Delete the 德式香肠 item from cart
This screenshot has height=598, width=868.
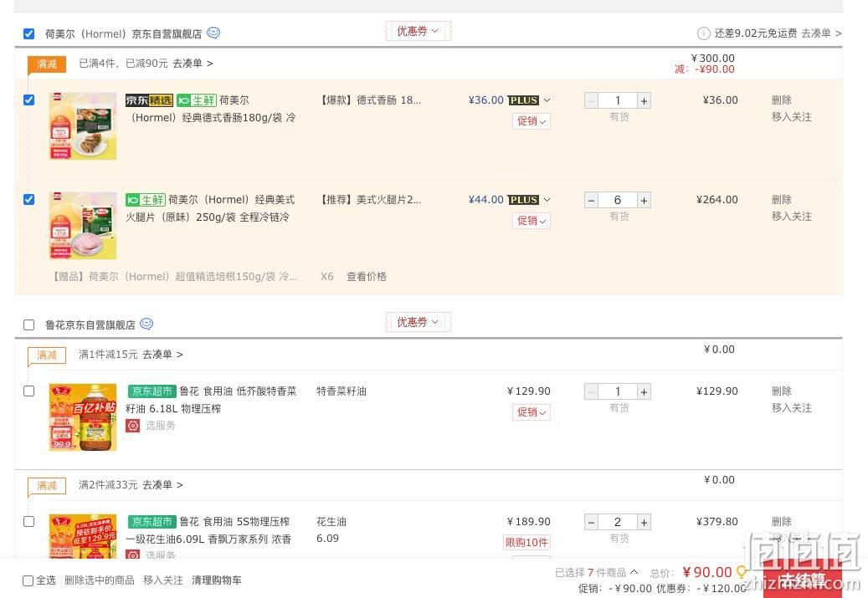click(781, 100)
